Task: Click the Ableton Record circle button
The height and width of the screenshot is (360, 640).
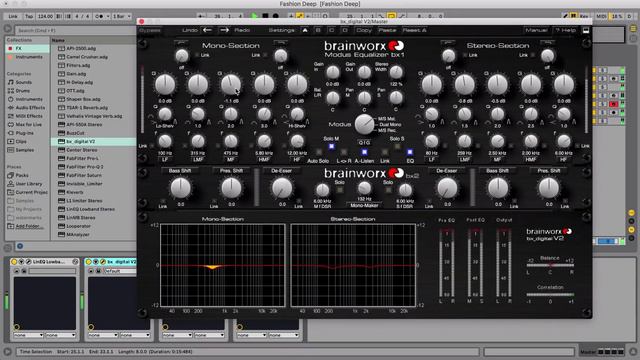Action: 276,16
